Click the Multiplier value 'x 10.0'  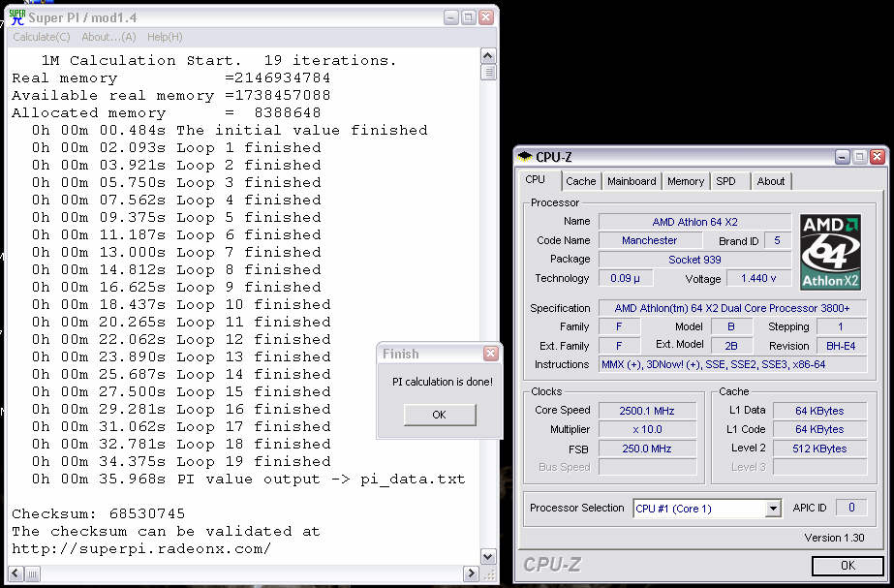(647, 429)
